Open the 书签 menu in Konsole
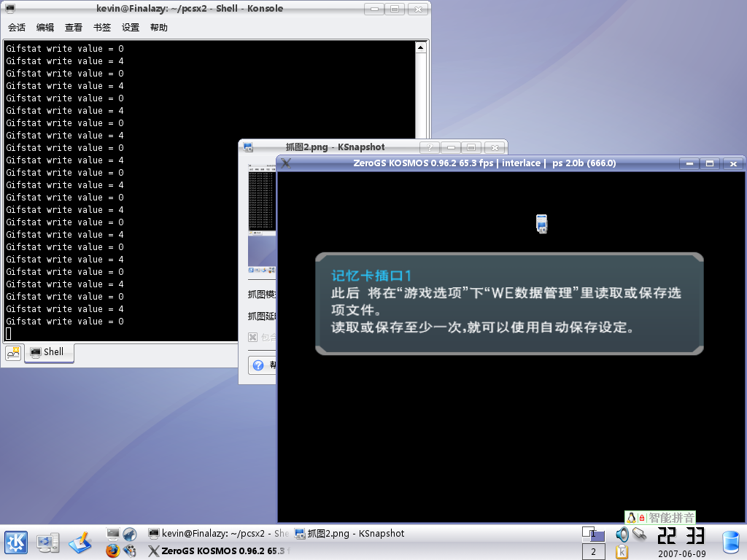This screenshot has width=747, height=560. coord(102,28)
